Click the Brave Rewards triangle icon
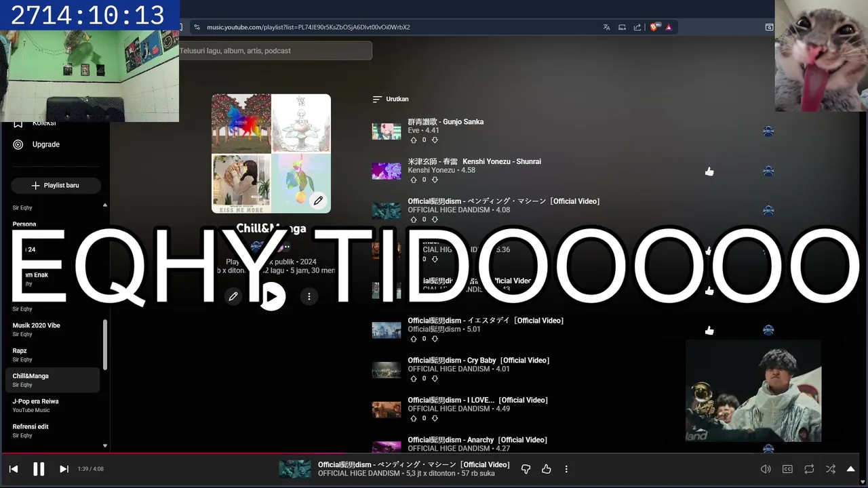 tap(669, 27)
